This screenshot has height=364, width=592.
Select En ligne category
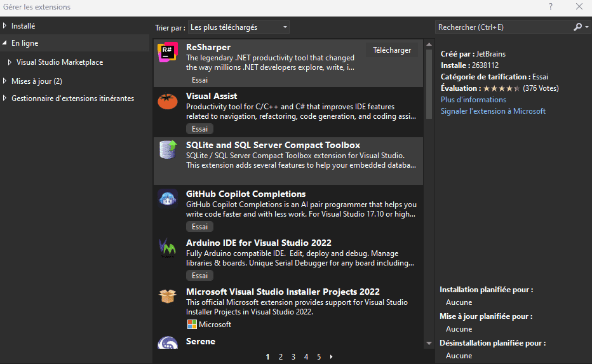click(x=25, y=43)
